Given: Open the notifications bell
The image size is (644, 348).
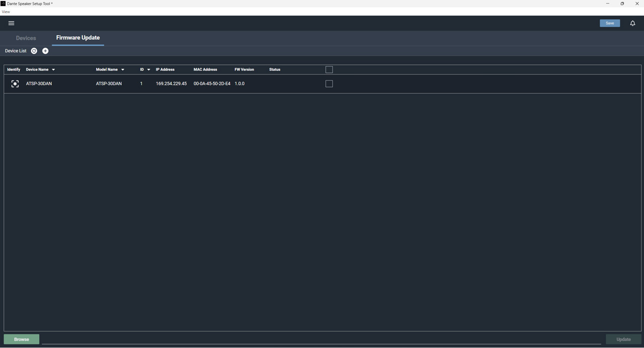Looking at the screenshot, I should point(632,23).
